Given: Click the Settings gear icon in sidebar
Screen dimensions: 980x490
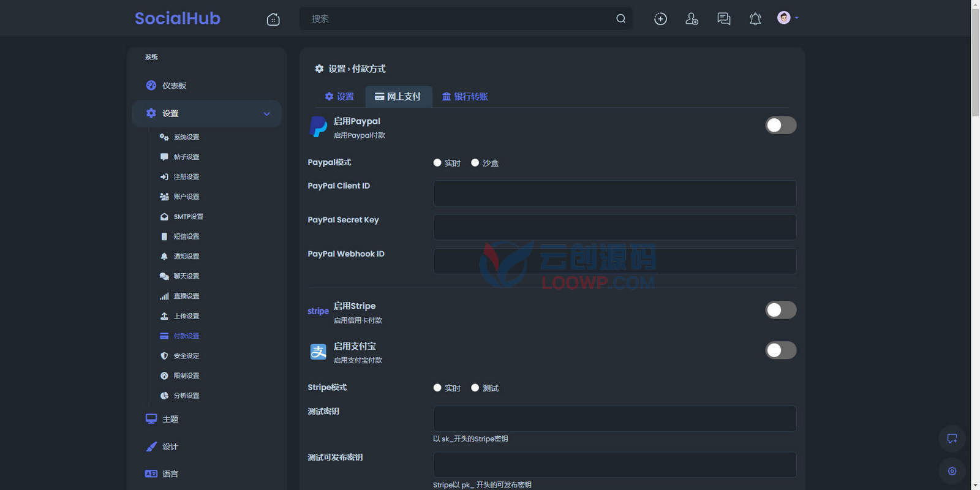Looking at the screenshot, I should [x=151, y=113].
